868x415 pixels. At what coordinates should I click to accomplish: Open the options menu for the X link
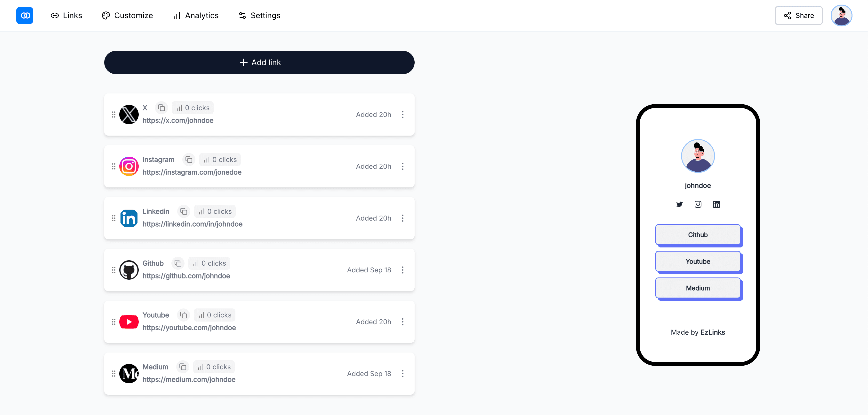403,115
